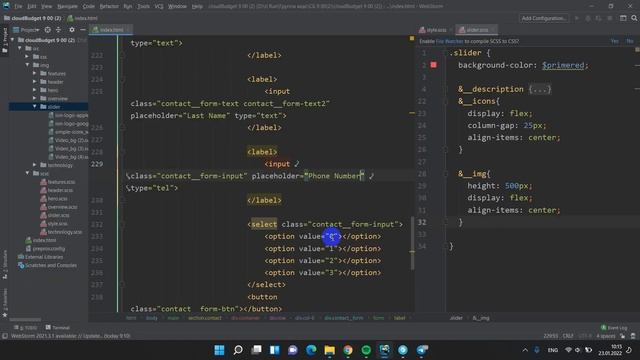Image resolution: width=640 pixels, height=360 pixels.
Task: Click the File Watcher link in banner
Action: (x=449, y=41)
